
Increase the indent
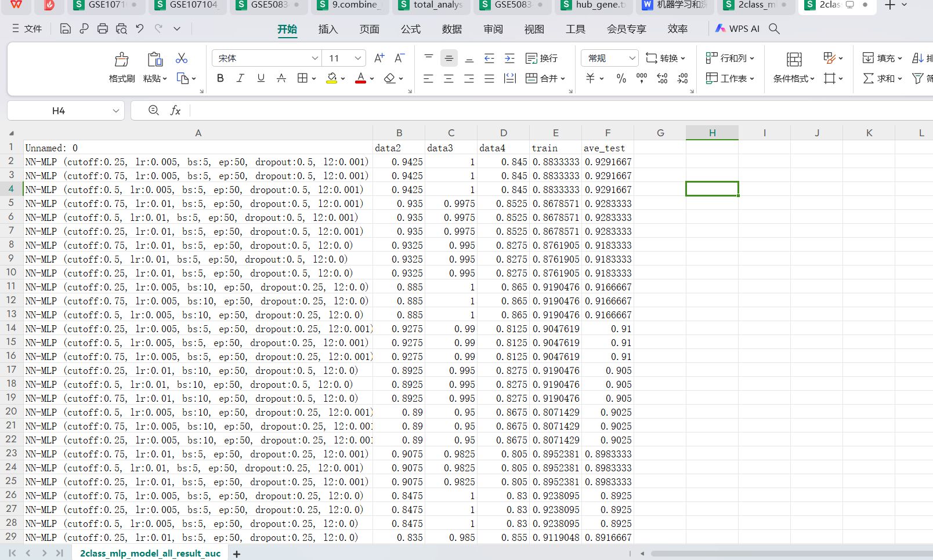coord(509,58)
